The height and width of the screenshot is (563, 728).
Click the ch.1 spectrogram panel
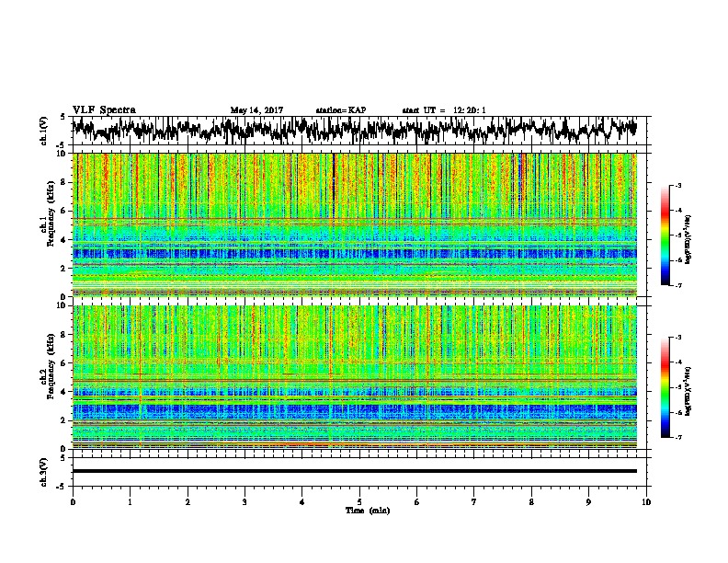pos(354,224)
